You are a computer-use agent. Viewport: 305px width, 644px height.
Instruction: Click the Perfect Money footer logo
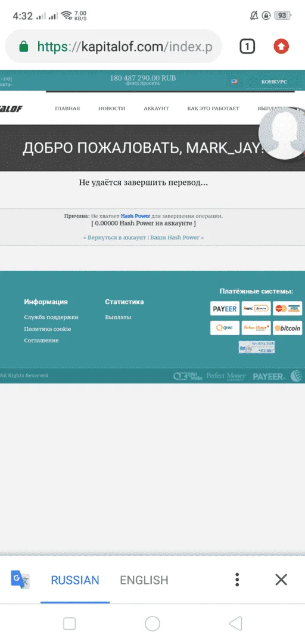coord(226,376)
